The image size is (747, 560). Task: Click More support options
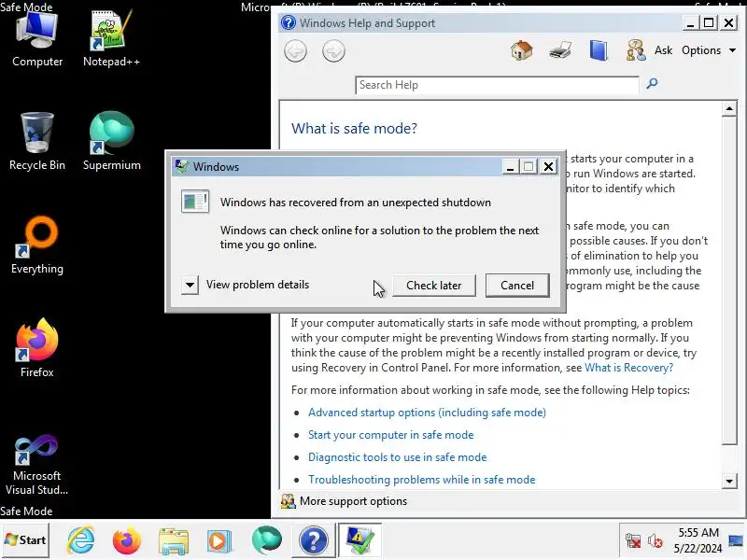pos(353,501)
